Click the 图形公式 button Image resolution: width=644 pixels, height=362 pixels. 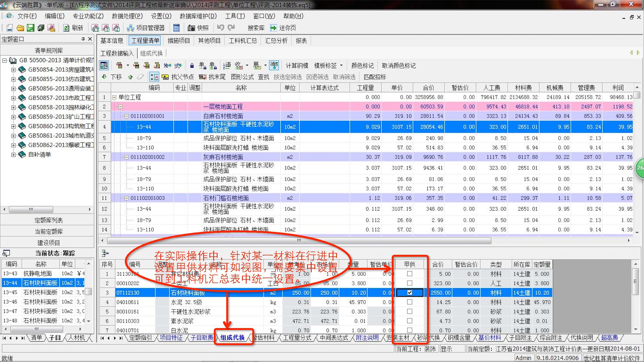[242, 77]
